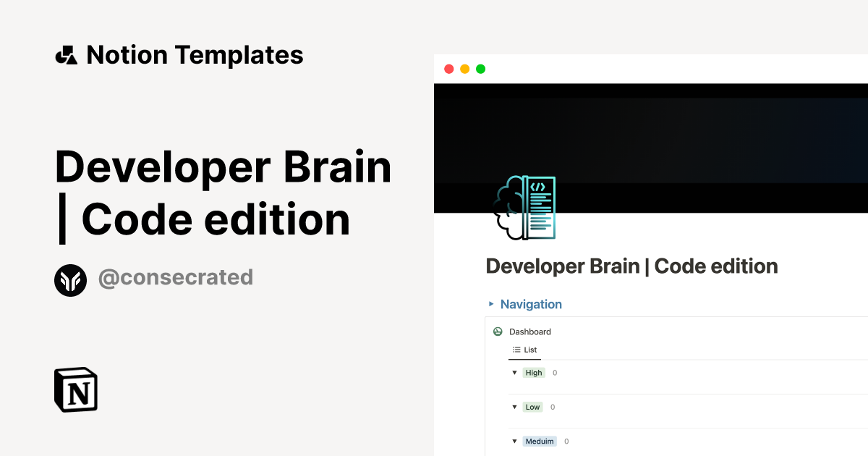
Task: Click the Notion logo at bottom left
Action: pos(75,389)
